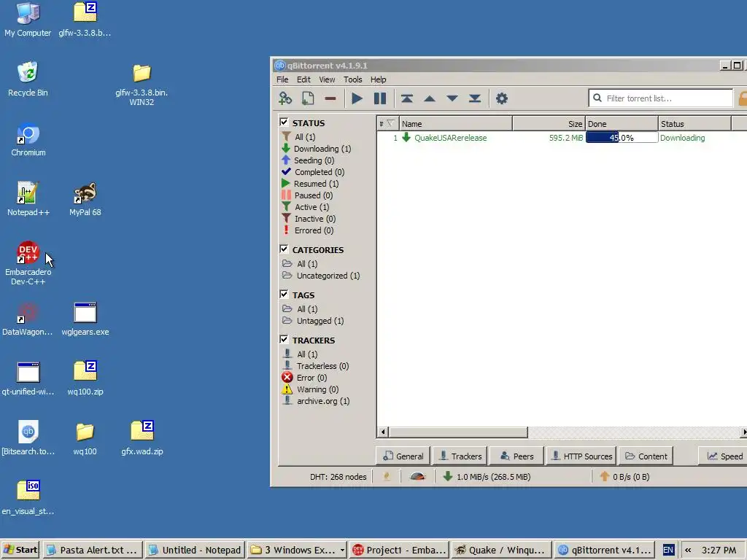
Task: Click the Filter torrent list input
Action: click(660, 98)
